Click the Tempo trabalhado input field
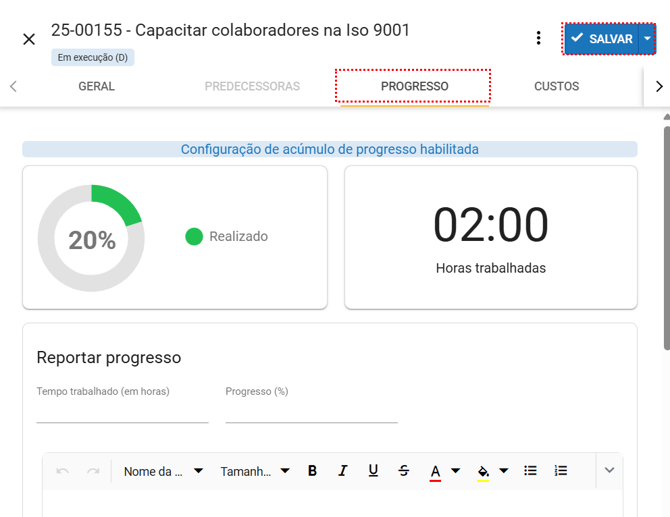Screen dimensions: 670x517 coord(122,411)
